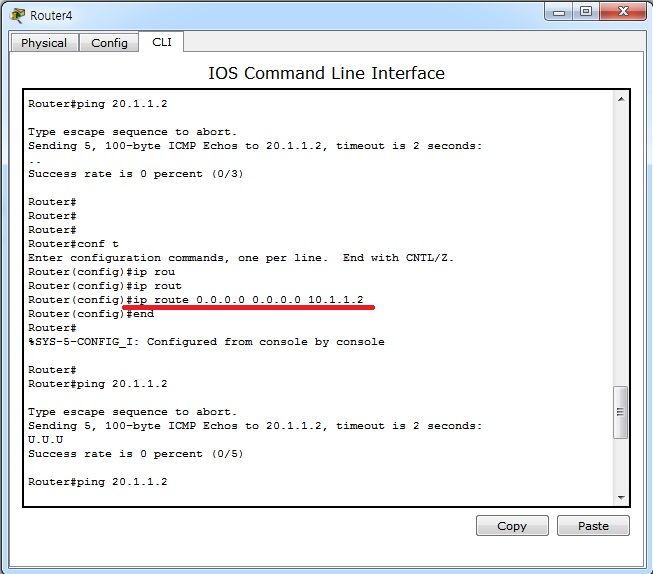The height and width of the screenshot is (574, 653).
Task: Open the Config tab
Action: (x=109, y=43)
